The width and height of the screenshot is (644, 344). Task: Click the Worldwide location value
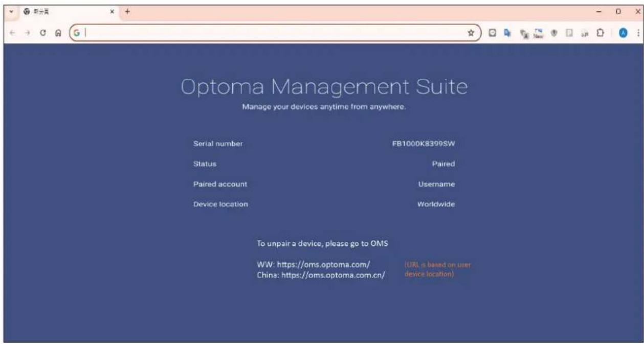[x=436, y=204]
